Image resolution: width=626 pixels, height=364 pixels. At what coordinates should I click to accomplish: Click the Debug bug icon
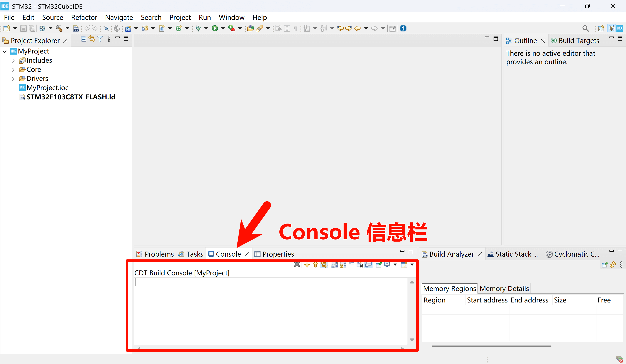(x=198, y=28)
